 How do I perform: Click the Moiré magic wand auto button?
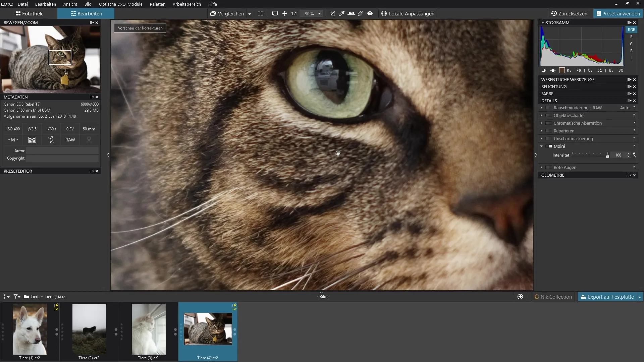click(634, 155)
